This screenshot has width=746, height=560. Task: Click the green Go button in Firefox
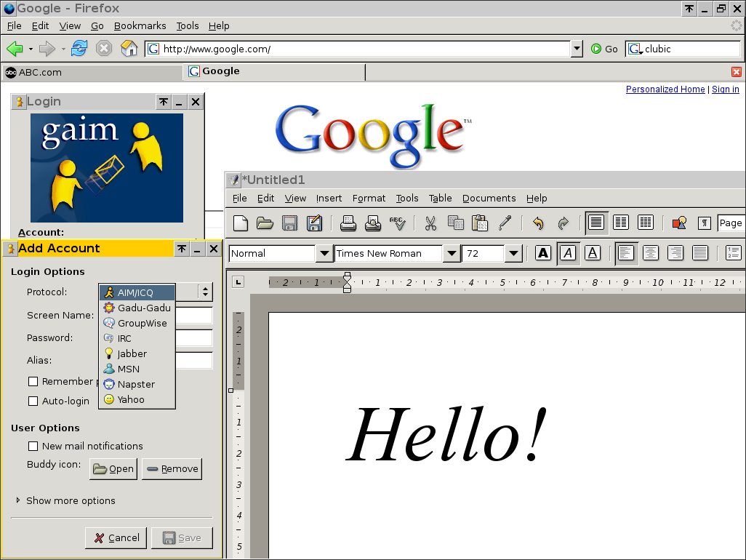604,49
